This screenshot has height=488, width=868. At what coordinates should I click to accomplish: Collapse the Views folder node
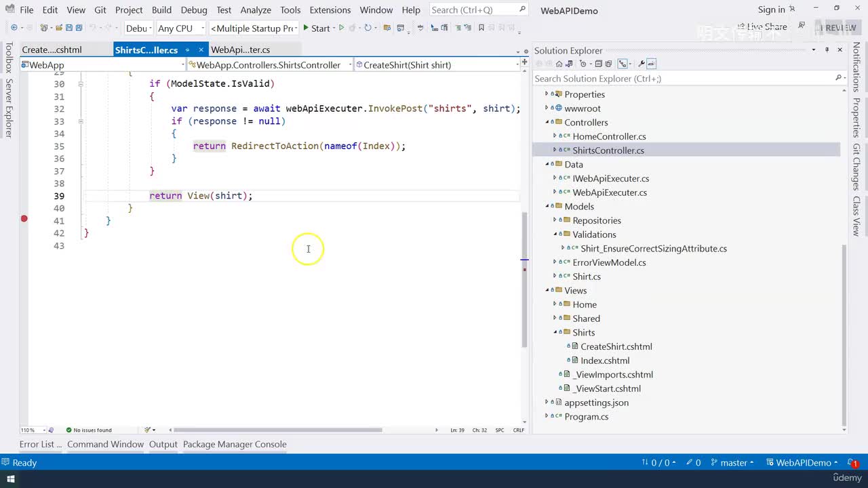coord(547,291)
